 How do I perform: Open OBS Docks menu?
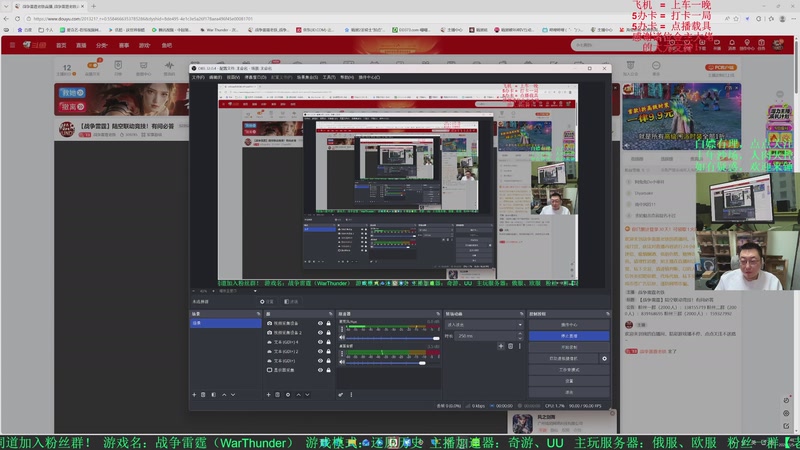pos(255,78)
